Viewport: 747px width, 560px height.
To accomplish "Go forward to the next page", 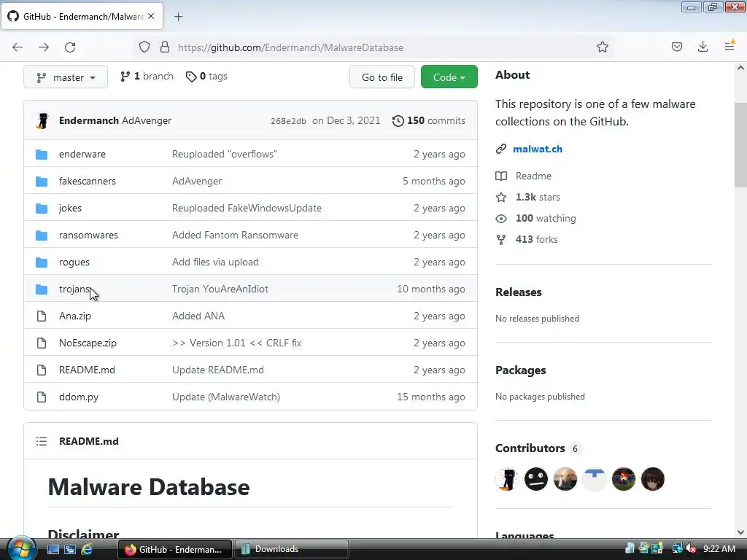I will (x=44, y=47).
